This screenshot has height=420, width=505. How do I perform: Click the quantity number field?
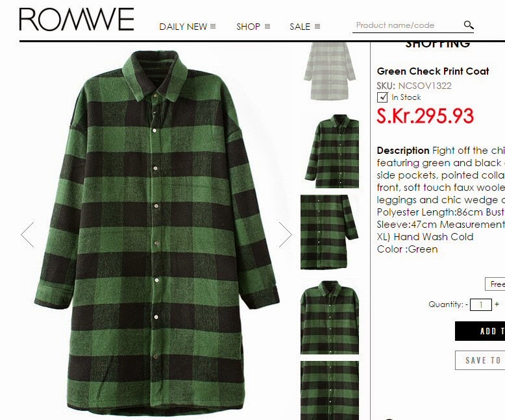point(481,304)
